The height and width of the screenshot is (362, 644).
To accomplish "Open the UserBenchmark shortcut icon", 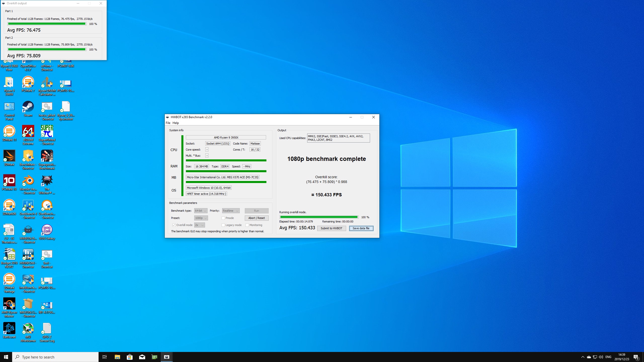I will (47, 209).
